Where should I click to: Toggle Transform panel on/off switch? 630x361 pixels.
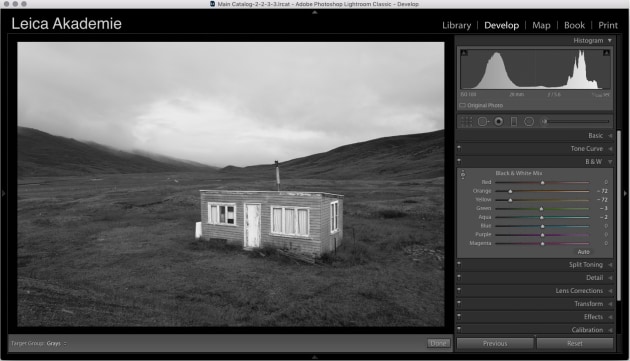pyautogui.click(x=459, y=304)
